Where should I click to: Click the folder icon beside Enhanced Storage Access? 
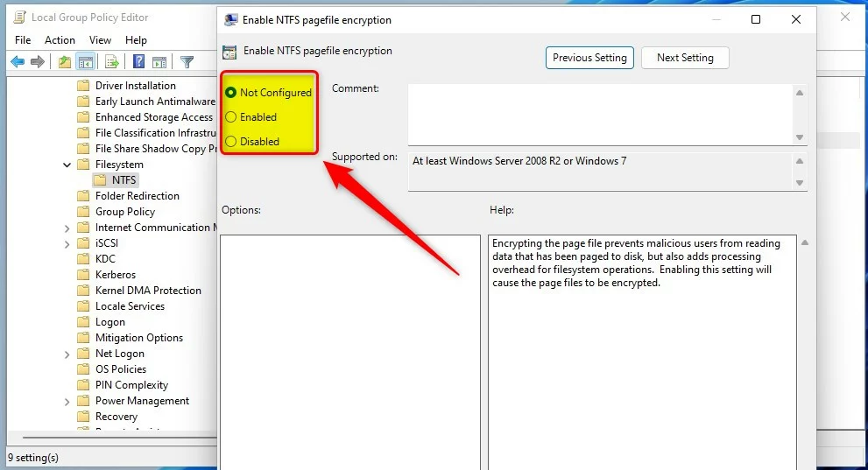coord(83,117)
